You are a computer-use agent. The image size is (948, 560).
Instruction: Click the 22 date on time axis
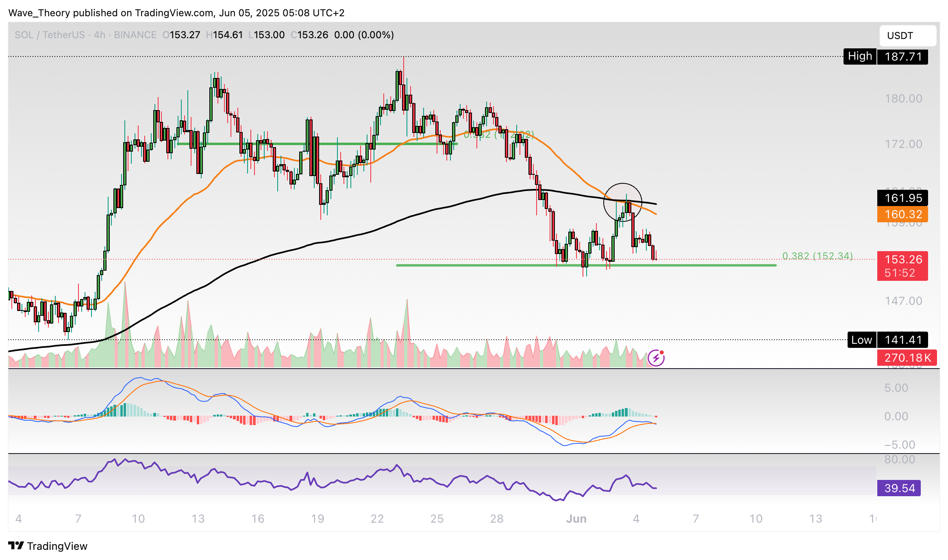point(377,519)
